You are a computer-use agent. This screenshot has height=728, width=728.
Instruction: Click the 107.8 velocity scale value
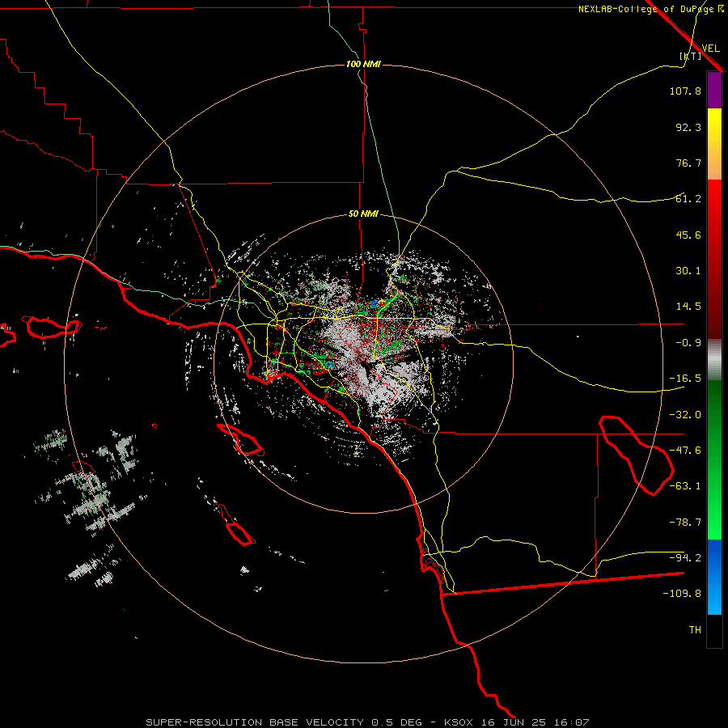(x=685, y=91)
